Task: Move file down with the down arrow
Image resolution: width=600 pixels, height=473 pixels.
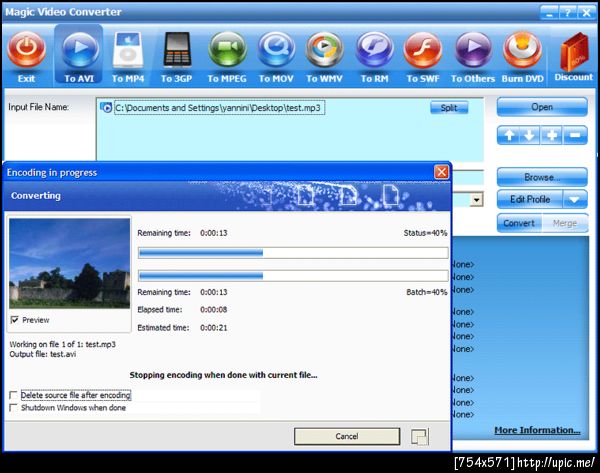Action: [x=530, y=135]
